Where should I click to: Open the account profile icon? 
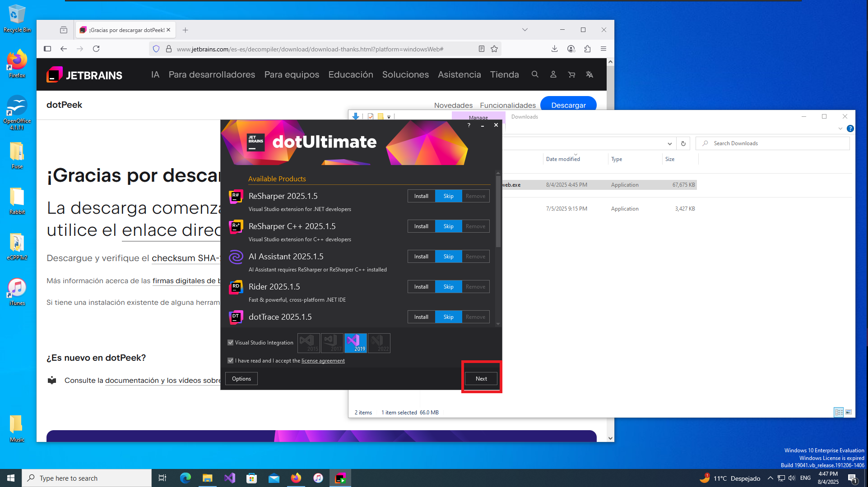coord(553,74)
